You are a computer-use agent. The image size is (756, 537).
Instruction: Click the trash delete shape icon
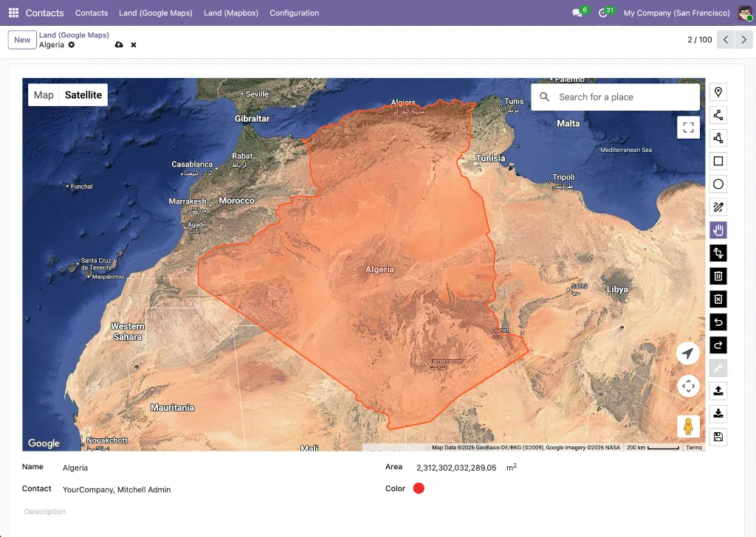[x=718, y=276]
